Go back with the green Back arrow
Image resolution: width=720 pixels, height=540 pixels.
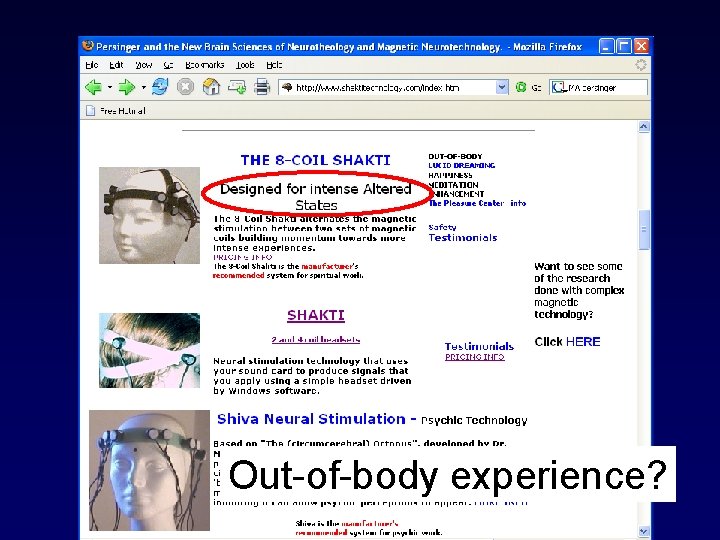[x=94, y=87]
